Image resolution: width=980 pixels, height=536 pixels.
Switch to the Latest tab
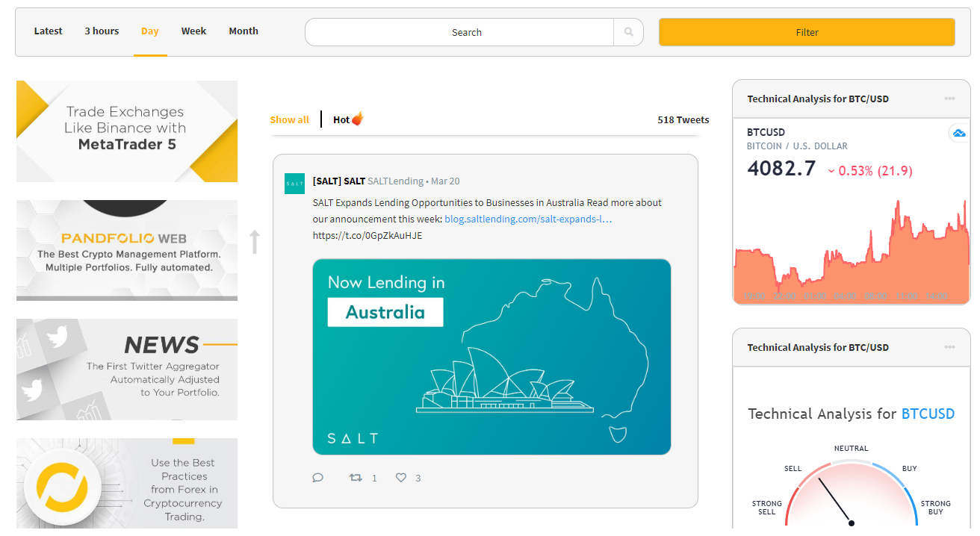49,31
